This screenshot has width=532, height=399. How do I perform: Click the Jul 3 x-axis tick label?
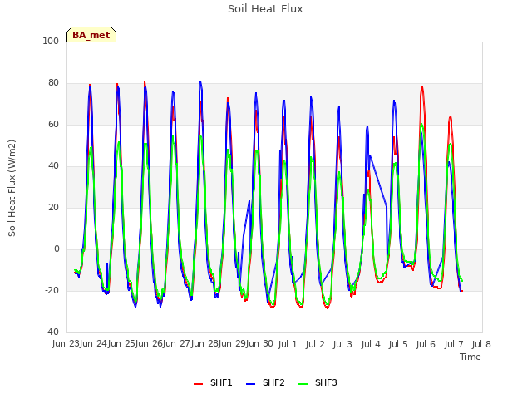point(342,344)
